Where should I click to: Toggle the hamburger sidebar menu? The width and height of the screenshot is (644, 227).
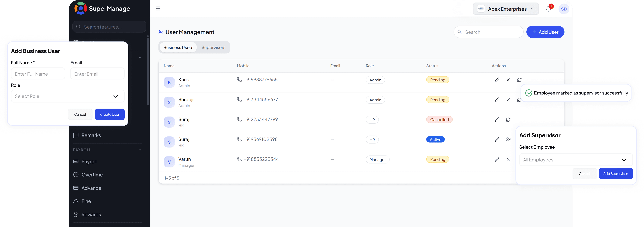pos(158,9)
